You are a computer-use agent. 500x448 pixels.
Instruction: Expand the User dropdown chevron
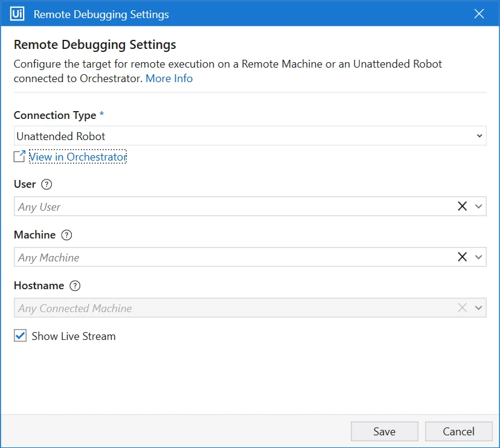coord(478,206)
